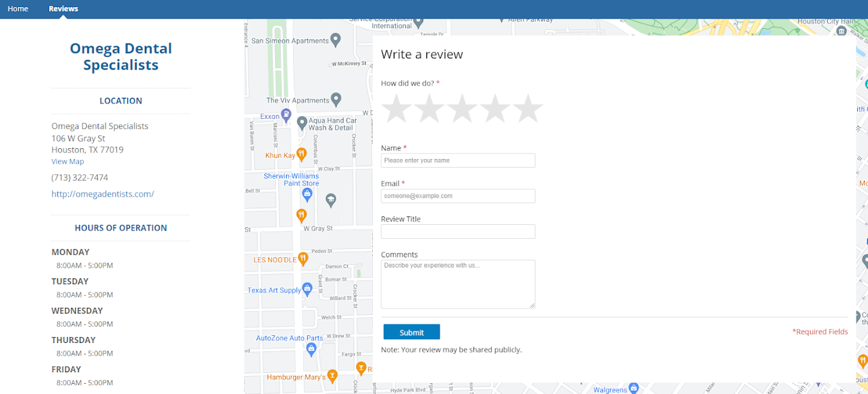Open the Home menu item
868x394 pixels.
18,9
